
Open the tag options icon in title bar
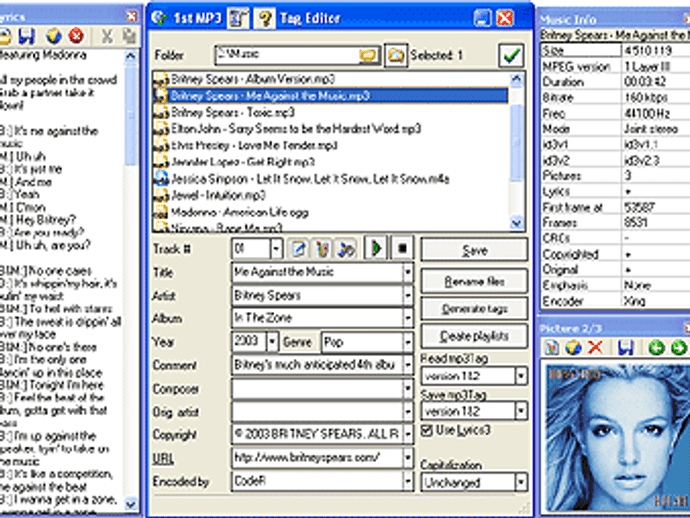coord(238,18)
